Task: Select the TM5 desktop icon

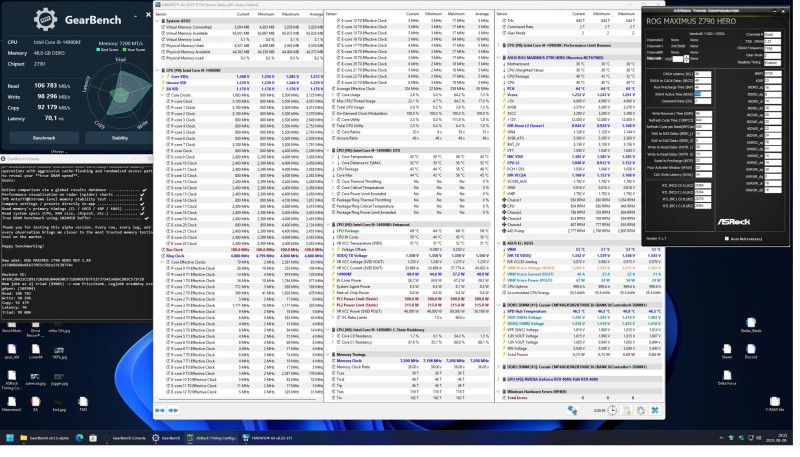Action: (x=83, y=405)
